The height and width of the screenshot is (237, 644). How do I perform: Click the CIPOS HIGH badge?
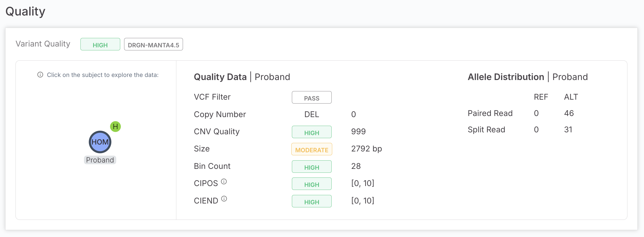pyautogui.click(x=311, y=184)
